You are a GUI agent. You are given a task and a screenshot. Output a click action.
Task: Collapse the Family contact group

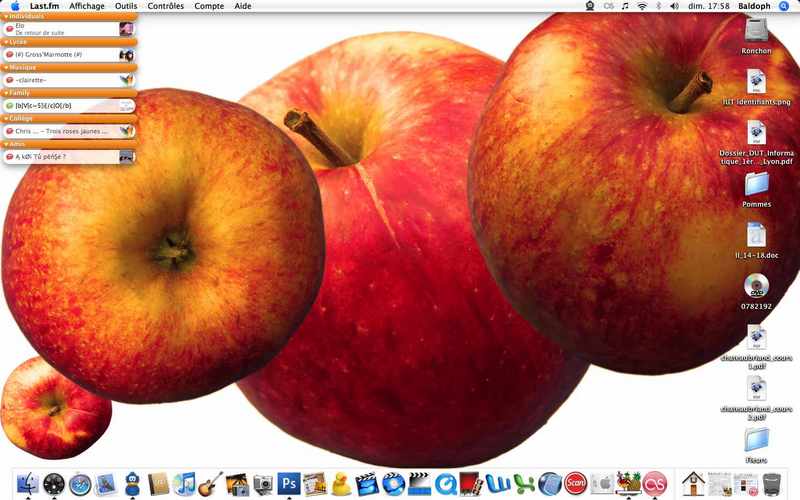(x=6, y=93)
